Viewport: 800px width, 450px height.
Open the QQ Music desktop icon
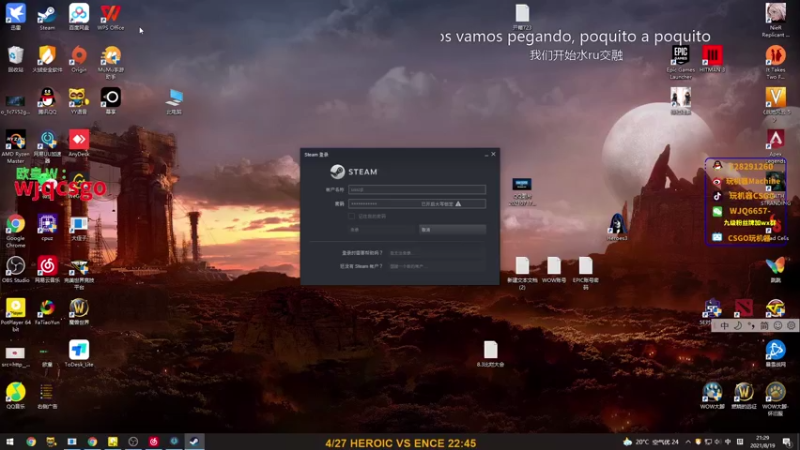pyautogui.click(x=15, y=395)
